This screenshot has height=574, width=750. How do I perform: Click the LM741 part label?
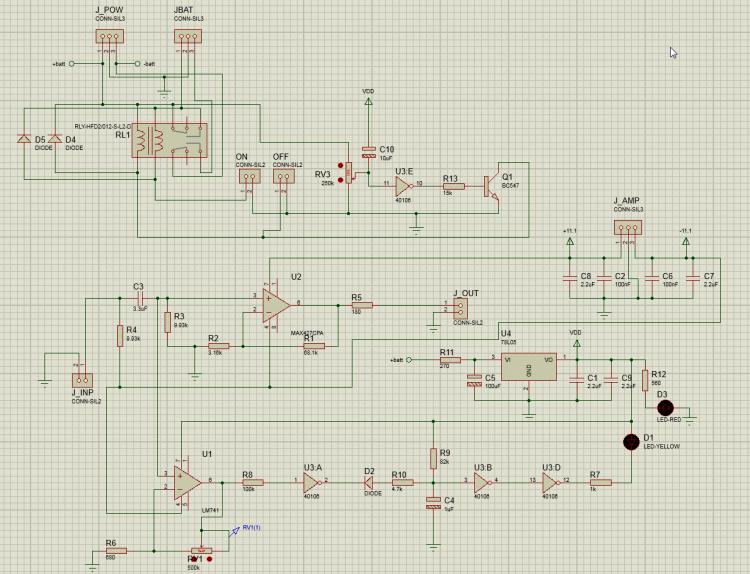coord(210,511)
